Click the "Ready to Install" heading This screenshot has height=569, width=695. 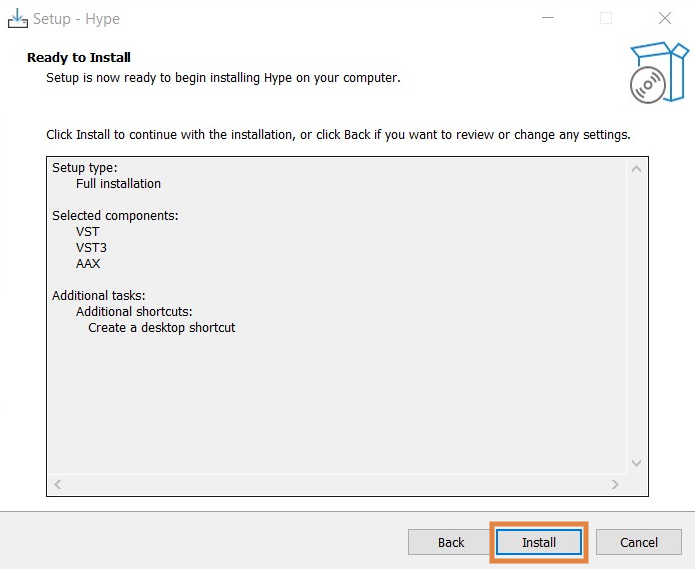79,58
